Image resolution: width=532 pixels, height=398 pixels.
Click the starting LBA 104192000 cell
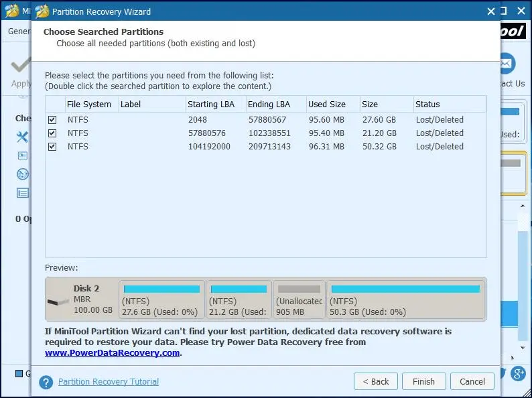[x=209, y=147]
